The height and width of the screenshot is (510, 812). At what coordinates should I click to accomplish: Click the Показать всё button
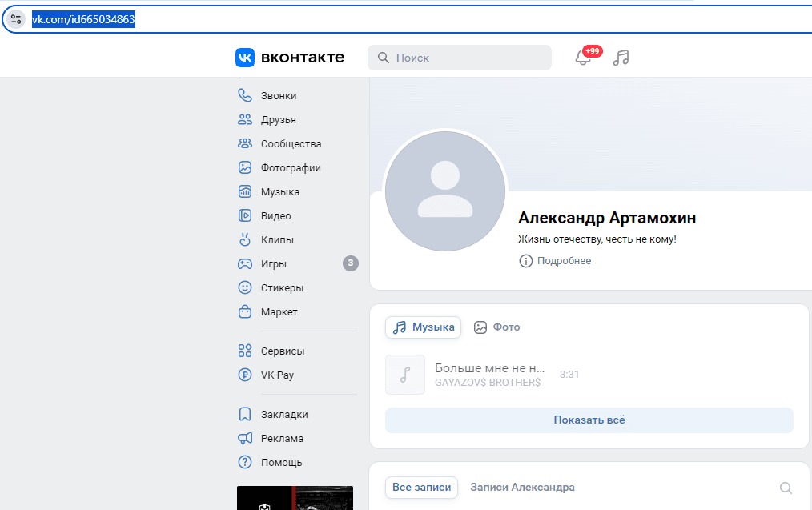589,420
